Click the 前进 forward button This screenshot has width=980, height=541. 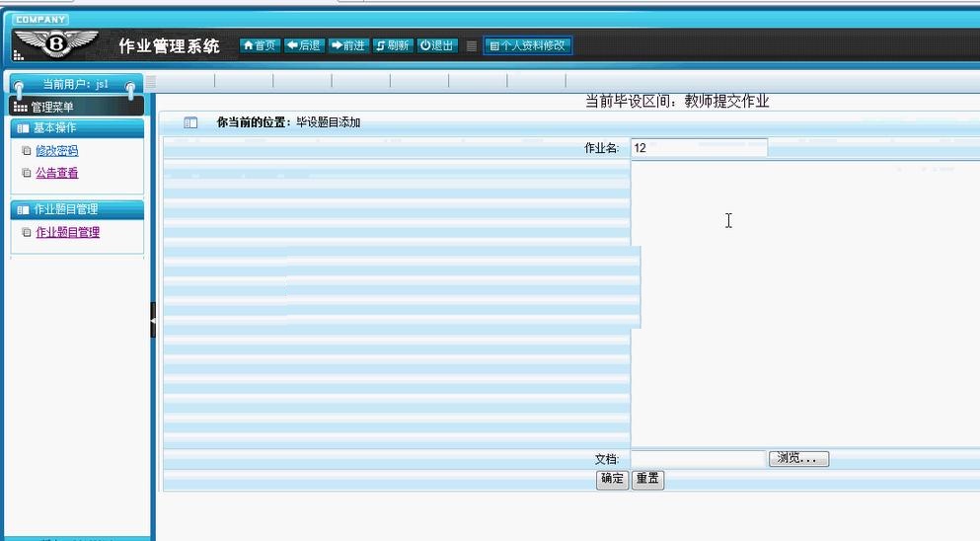pyautogui.click(x=348, y=45)
